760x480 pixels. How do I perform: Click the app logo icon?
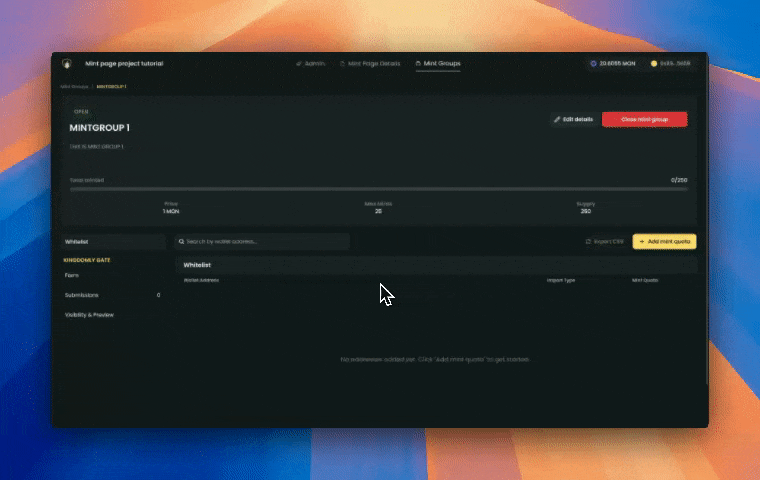[x=67, y=64]
